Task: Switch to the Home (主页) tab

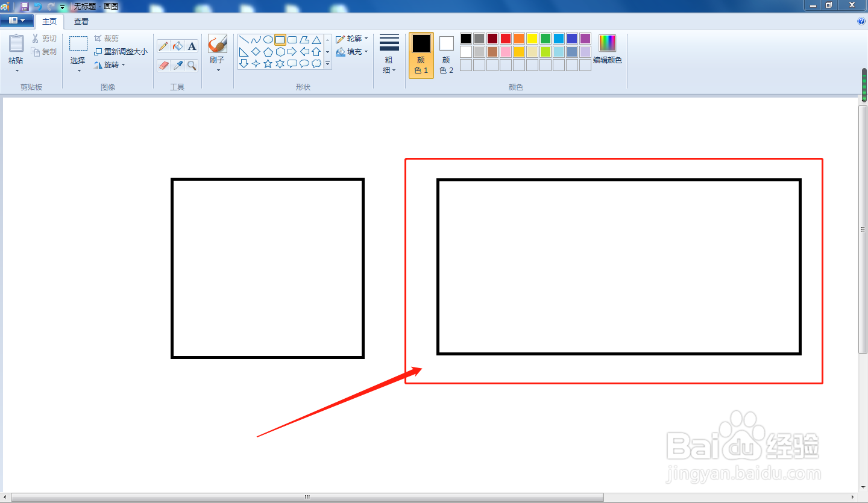Action: 49,21
